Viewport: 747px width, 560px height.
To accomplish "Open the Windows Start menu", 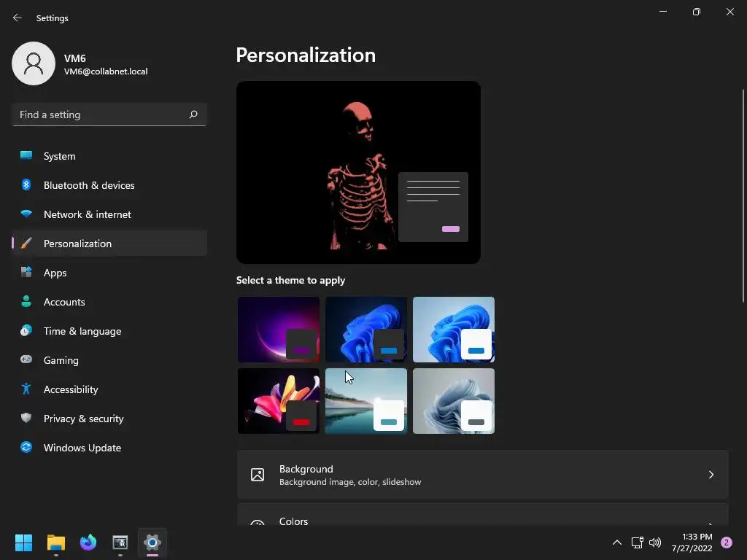I will coord(23,542).
